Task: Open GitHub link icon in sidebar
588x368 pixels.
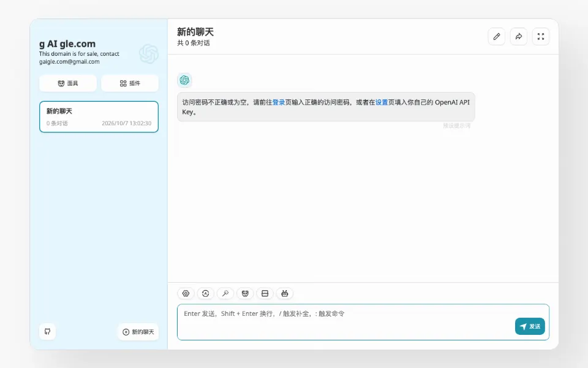Action: click(47, 332)
